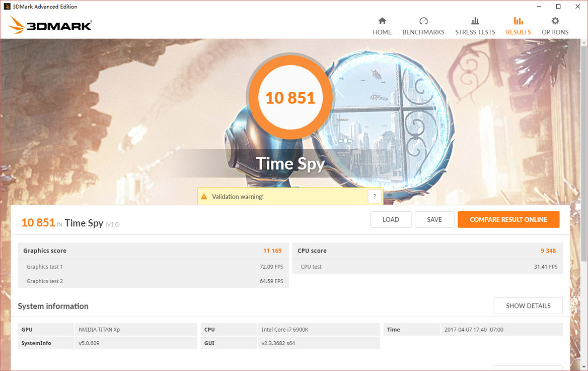Viewport: 588px width, 371px height.
Task: Load a saved benchmark result
Action: click(391, 220)
